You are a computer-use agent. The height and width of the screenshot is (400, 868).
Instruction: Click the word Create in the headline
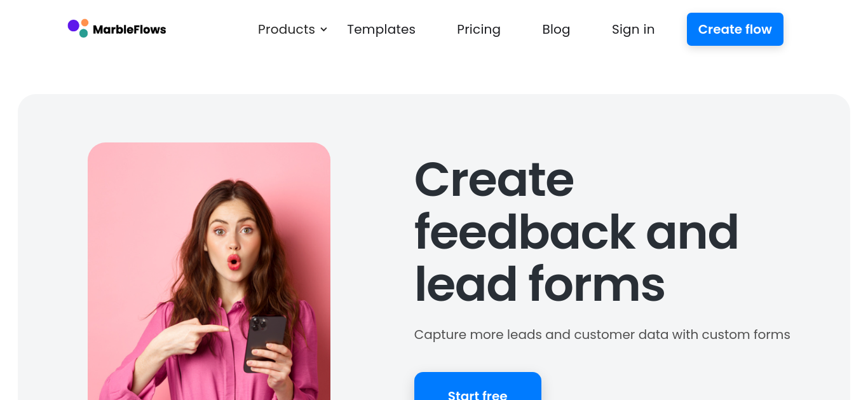(494, 180)
